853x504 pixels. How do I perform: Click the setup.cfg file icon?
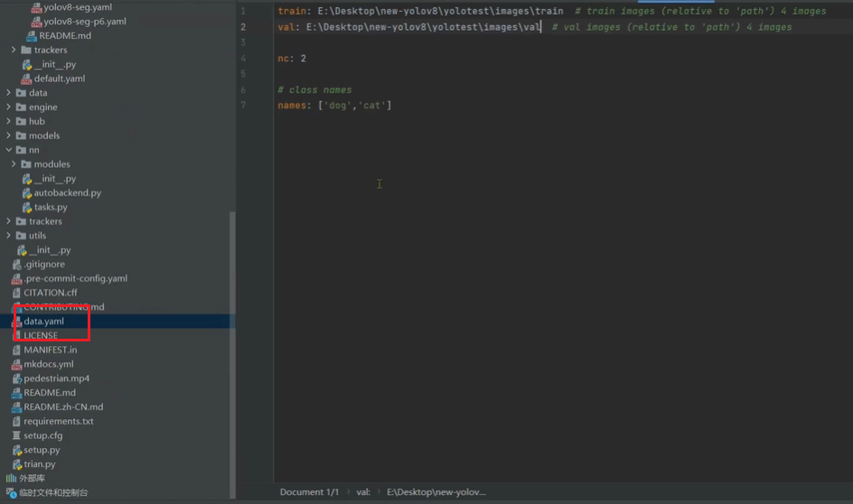point(16,435)
